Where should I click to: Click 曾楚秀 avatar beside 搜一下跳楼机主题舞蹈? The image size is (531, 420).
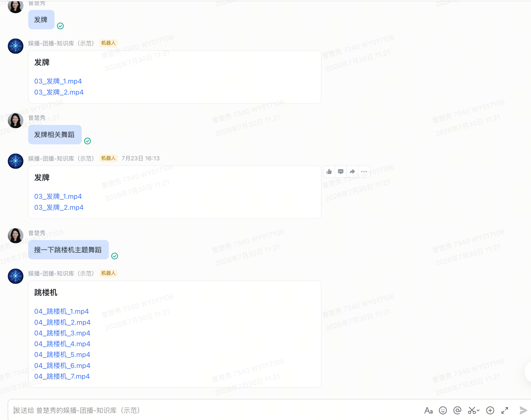[16, 236]
